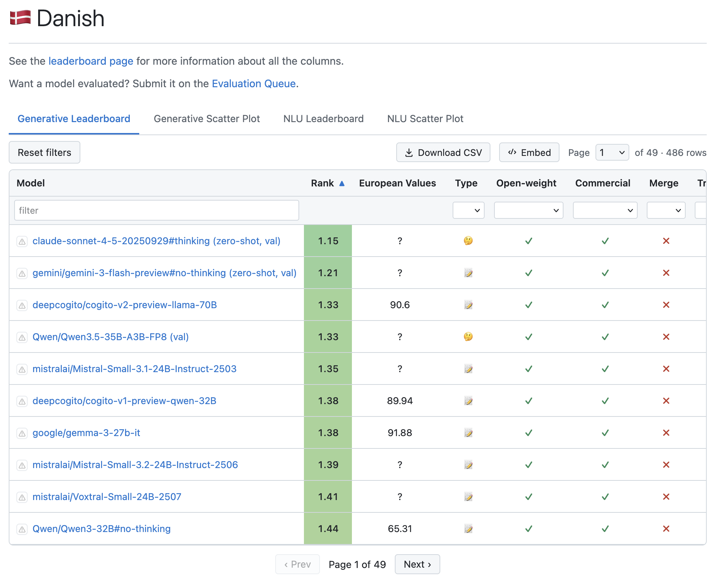Click the Model filter text field
The width and height of the screenshot is (722, 588).
point(157,210)
